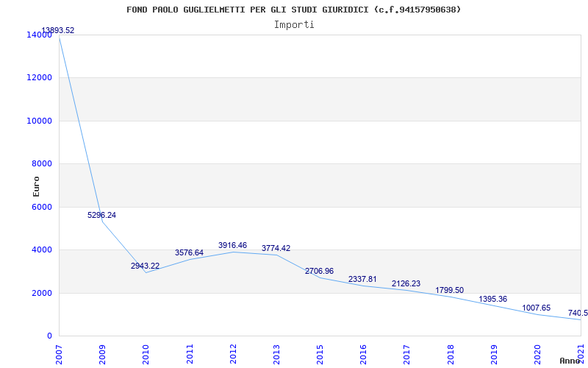Click the 2126.23 data label
Image resolution: width=588 pixels, height=368 pixels.
click(406, 283)
